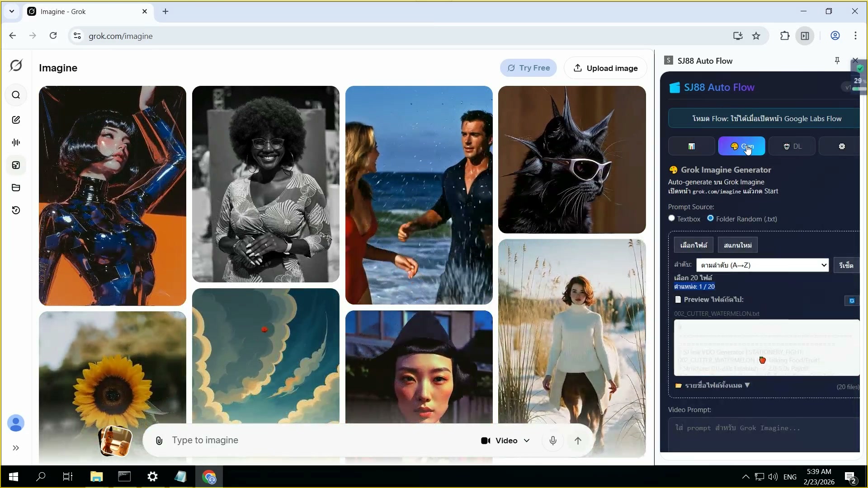Select the Textbox prompt source radio
The height and width of the screenshot is (488, 868).
[x=672, y=218]
